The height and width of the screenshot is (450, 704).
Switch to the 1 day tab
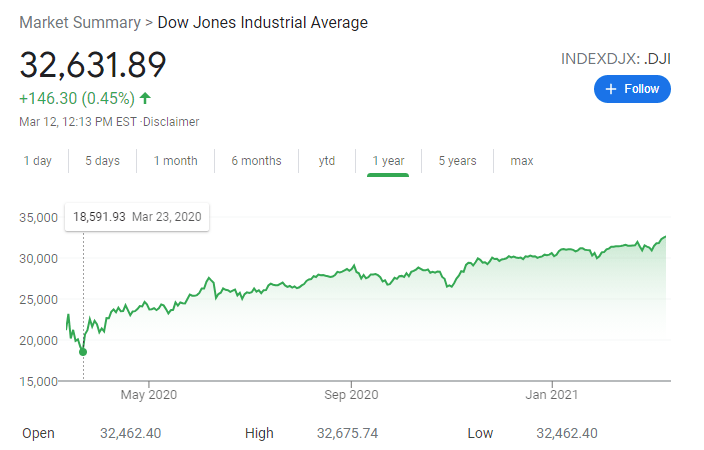coord(38,161)
